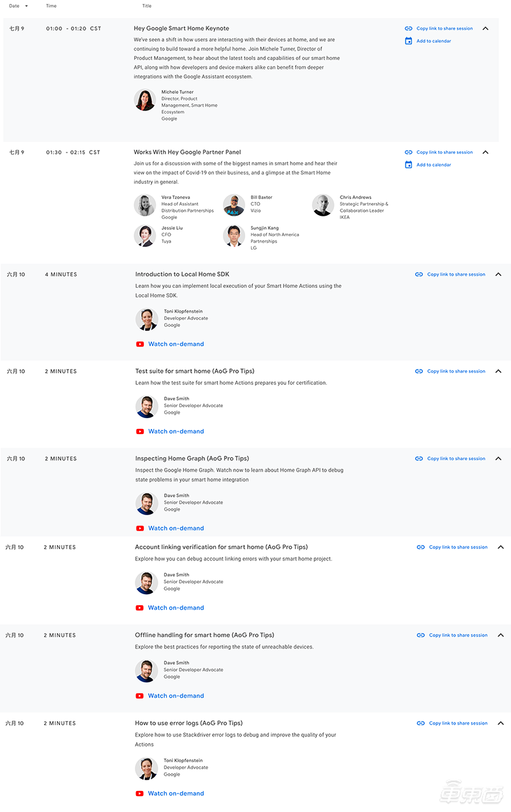Click the Title column header

tap(147, 6)
